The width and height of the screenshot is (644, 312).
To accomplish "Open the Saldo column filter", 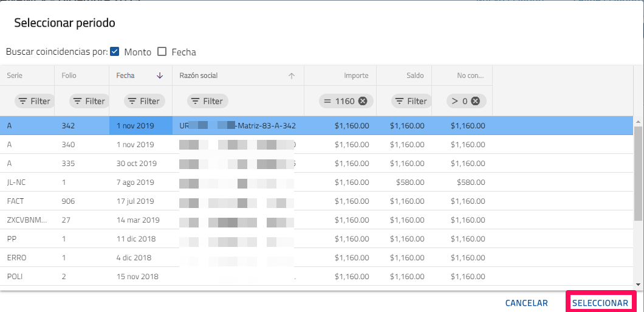I will pos(410,101).
